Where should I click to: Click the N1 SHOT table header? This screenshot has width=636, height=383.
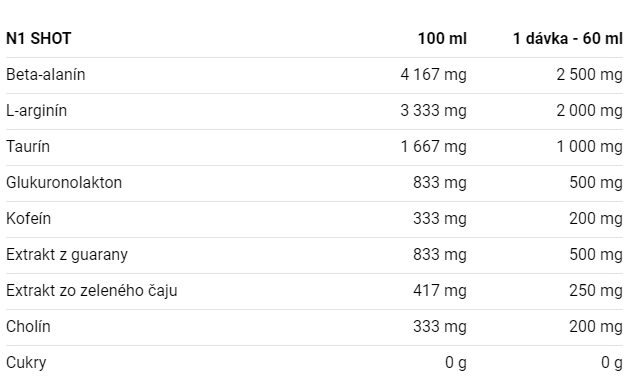pos(39,39)
